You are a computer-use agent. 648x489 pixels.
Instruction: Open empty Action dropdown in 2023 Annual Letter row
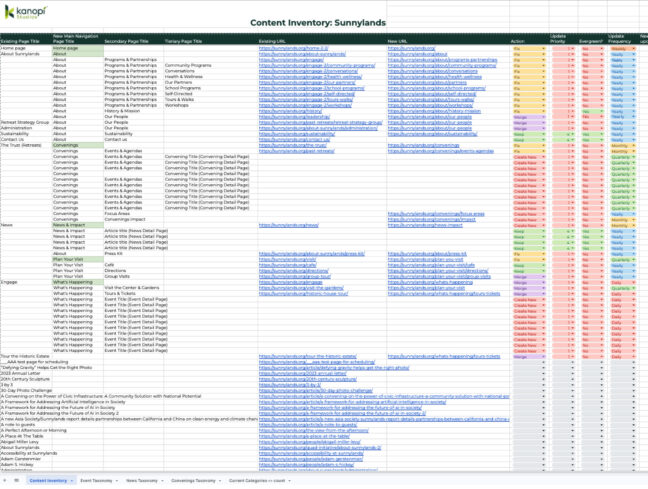point(543,374)
